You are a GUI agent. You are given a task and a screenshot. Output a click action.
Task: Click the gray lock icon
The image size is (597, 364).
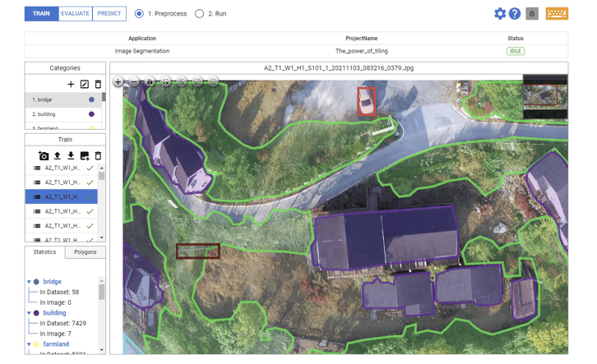point(532,14)
